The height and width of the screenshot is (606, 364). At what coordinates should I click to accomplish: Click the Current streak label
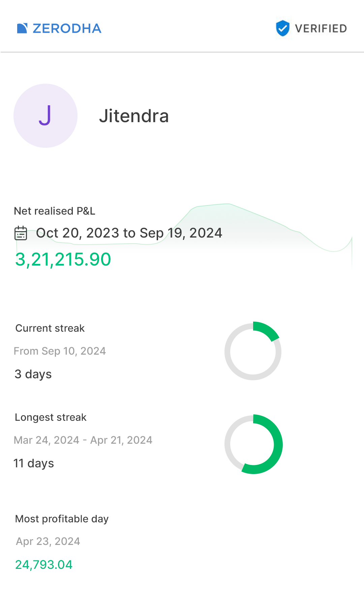tap(50, 328)
